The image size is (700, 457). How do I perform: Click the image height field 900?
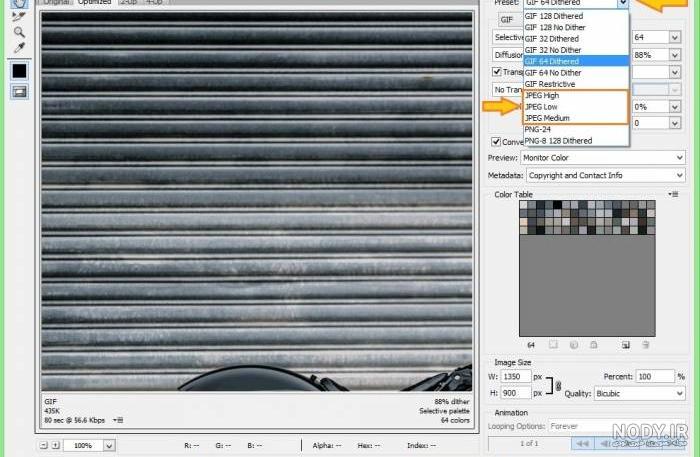click(516, 393)
